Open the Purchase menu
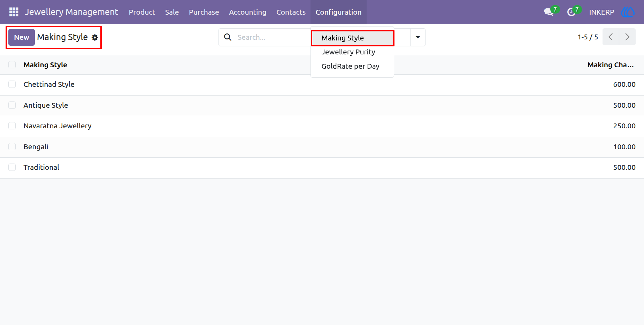 204,12
